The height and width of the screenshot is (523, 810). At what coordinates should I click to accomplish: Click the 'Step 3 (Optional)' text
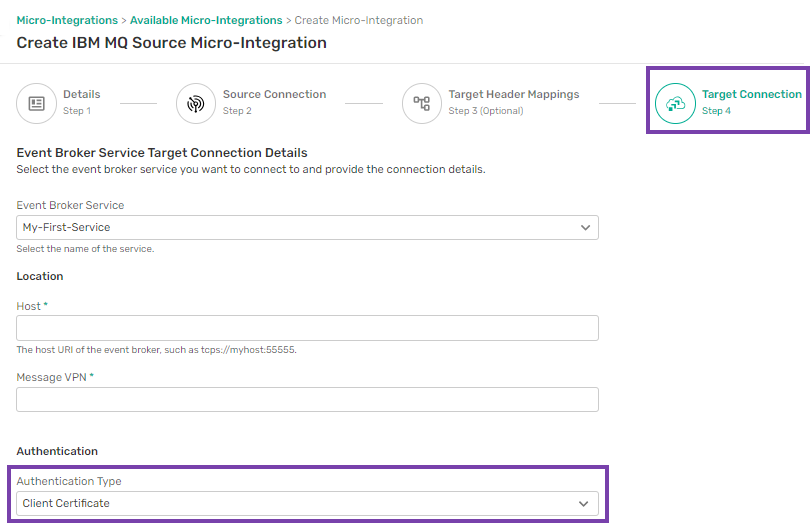[486, 111]
